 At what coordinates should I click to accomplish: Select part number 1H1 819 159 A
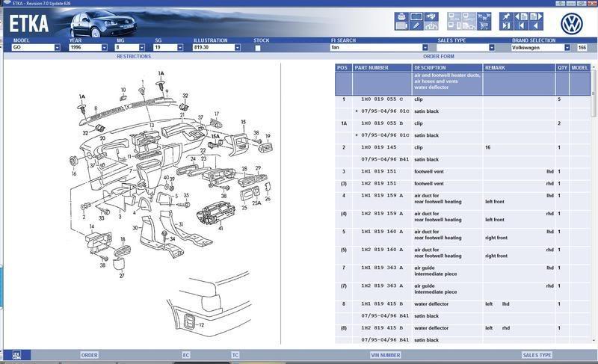[x=382, y=195]
